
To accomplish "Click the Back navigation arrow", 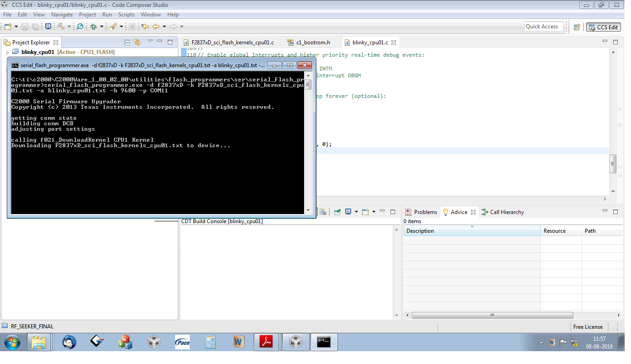I will point(156,27).
